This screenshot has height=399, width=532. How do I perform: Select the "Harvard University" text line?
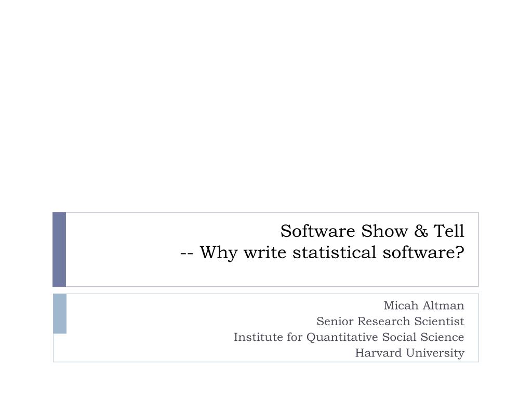tap(409, 353)
